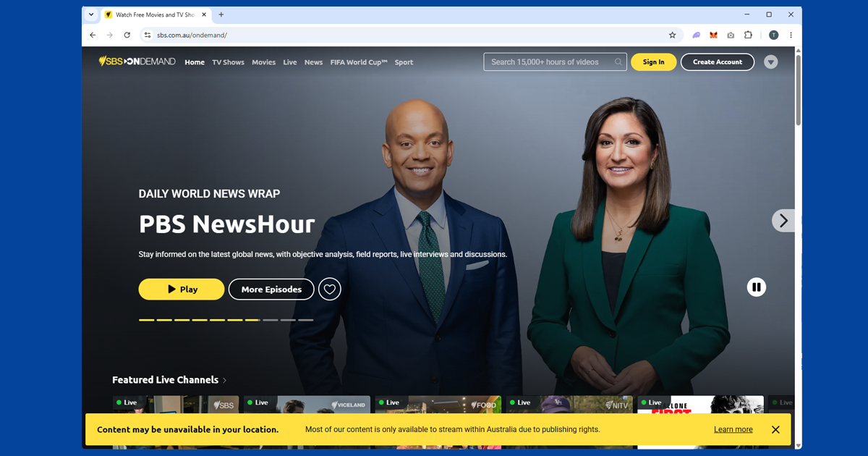Bookmark this page with star icon
The image size is (868, 456).
(x=672, y=35)
